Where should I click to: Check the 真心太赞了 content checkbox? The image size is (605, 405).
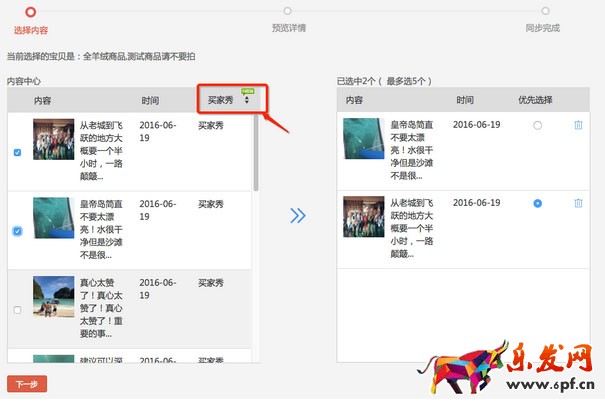pyautogui.click(x=17, y=310)
